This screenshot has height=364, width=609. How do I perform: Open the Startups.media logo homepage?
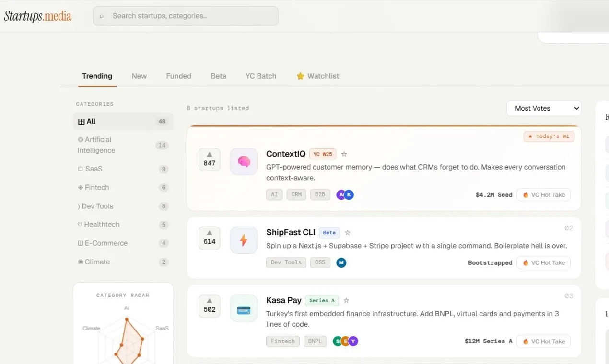[x=37, y=16]
